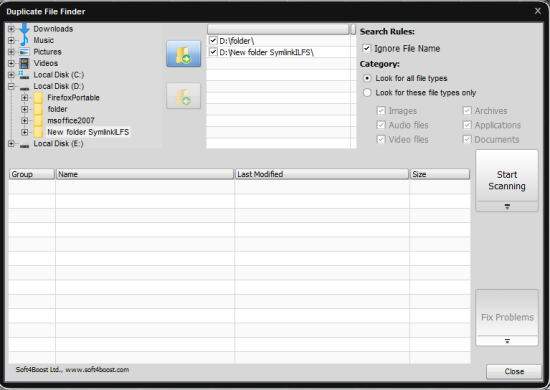
Task: Expand the Local Disk (E:) node
Action: pyautogui.click(x=11, y=144)
